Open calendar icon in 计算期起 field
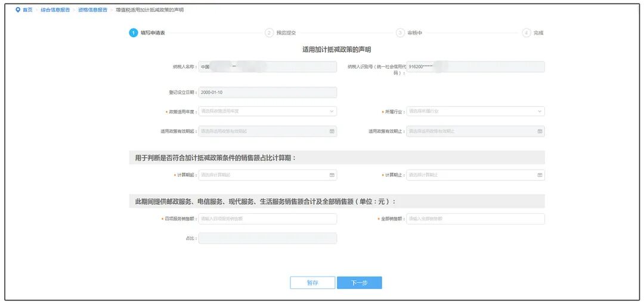The image size is (644, 304). click(x=332, y=175)
